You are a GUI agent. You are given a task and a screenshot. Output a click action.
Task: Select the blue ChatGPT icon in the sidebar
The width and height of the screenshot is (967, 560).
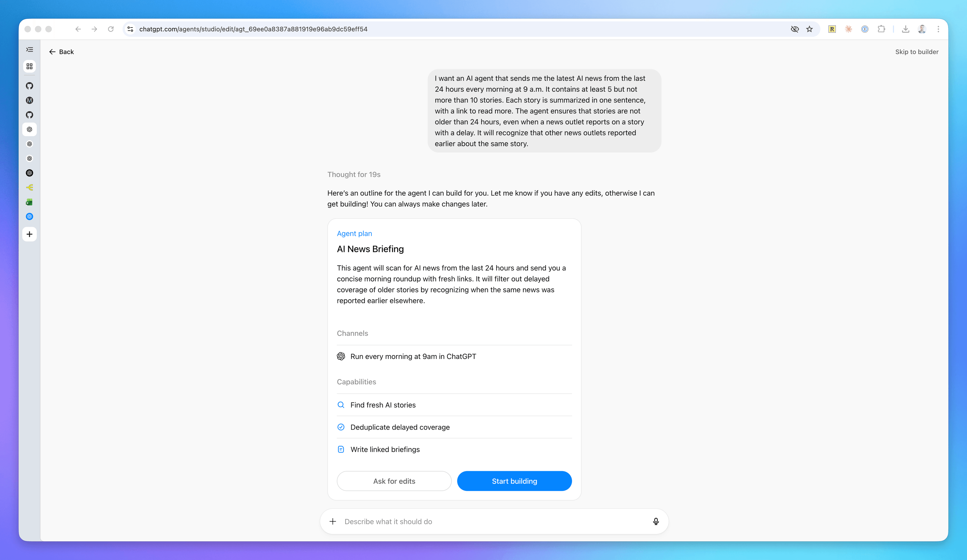tap(29, 216)
